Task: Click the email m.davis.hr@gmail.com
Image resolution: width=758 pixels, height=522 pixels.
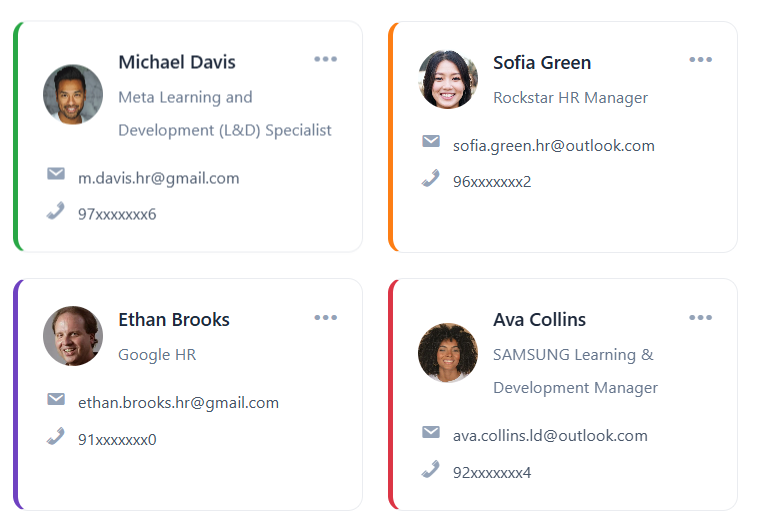Action: coord(159,178)
